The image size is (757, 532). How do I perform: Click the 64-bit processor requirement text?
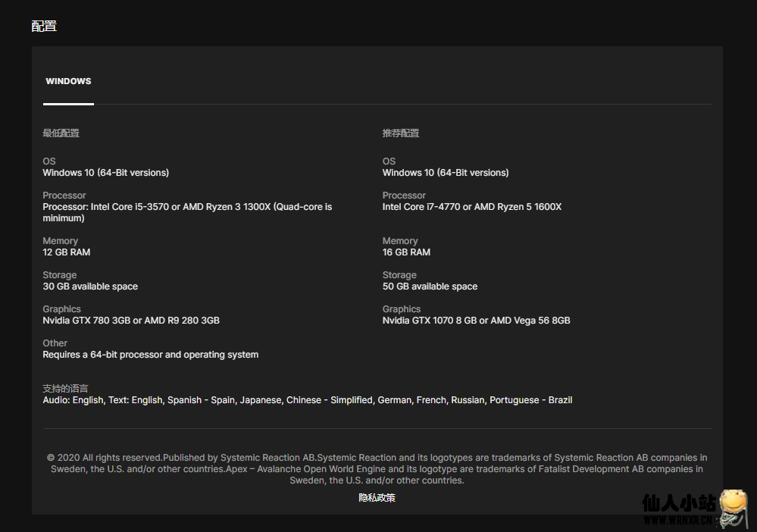[150, 355]
